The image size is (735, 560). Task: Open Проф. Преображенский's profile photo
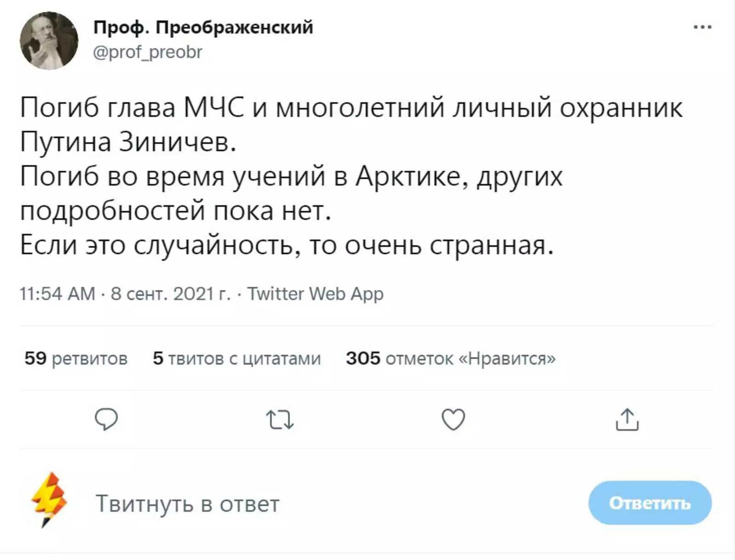(x=49, y=41)
